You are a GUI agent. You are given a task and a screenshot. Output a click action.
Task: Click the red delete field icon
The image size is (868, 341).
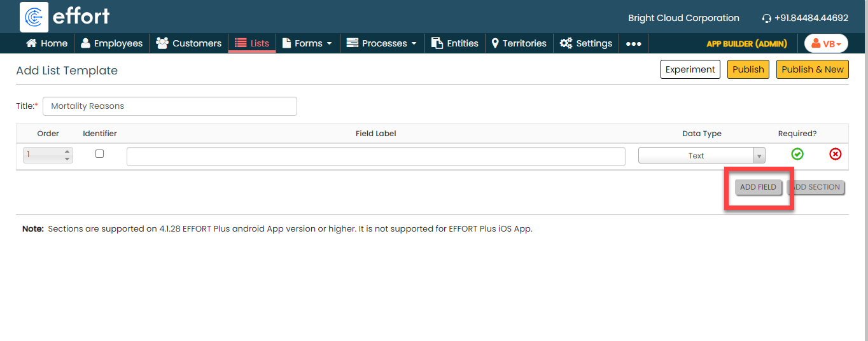(835, 154)
